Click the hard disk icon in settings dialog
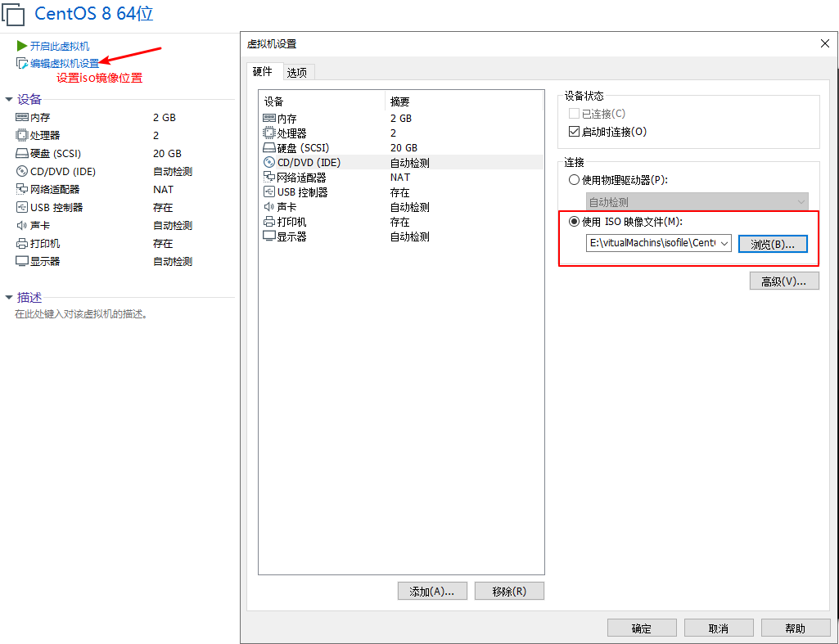 click(x=269, y=147)
